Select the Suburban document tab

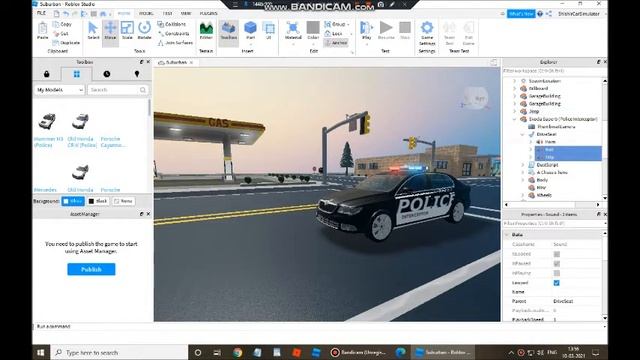(x=176, y=62)
